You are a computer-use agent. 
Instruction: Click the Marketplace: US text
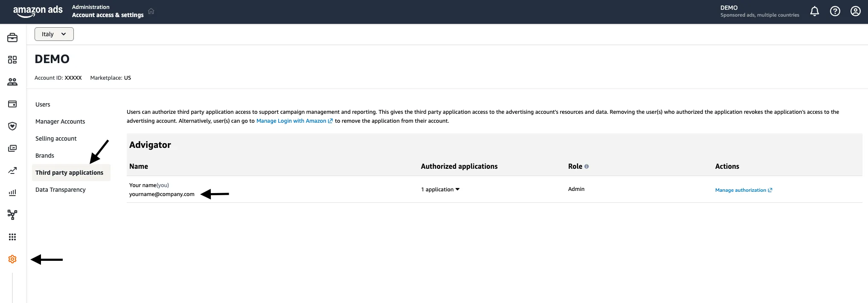click(x=111, y=78)
